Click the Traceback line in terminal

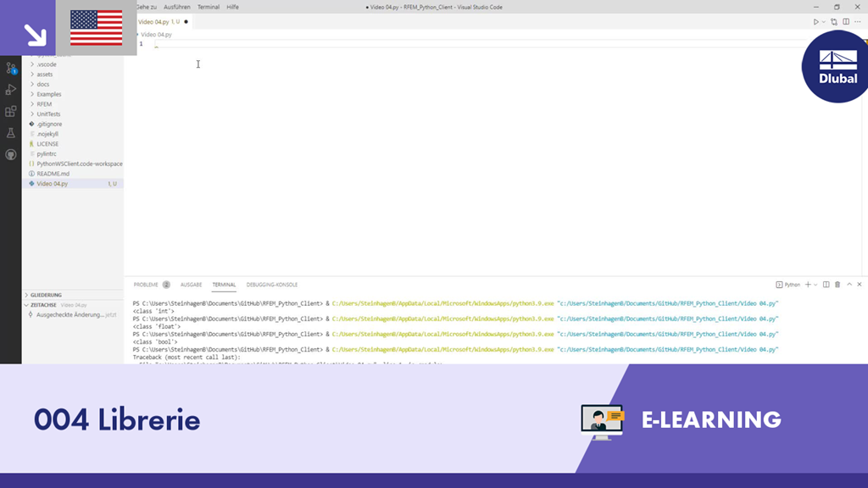tap(186, 358)
